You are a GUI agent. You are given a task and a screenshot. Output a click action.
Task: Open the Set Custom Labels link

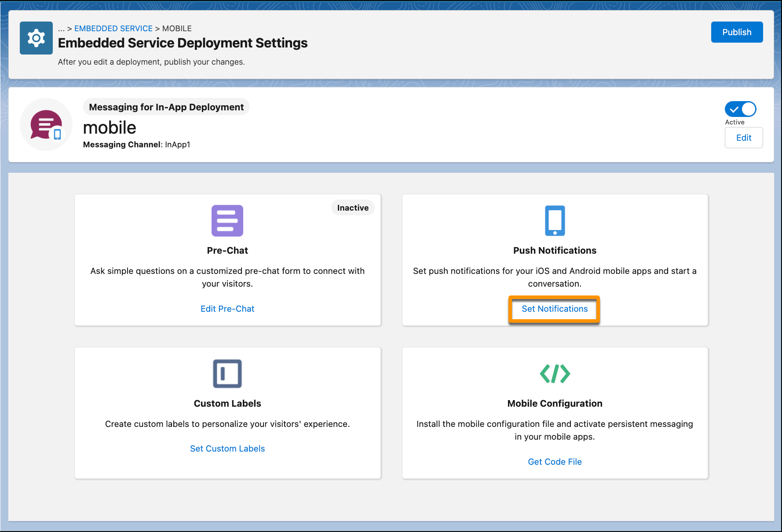227,448
